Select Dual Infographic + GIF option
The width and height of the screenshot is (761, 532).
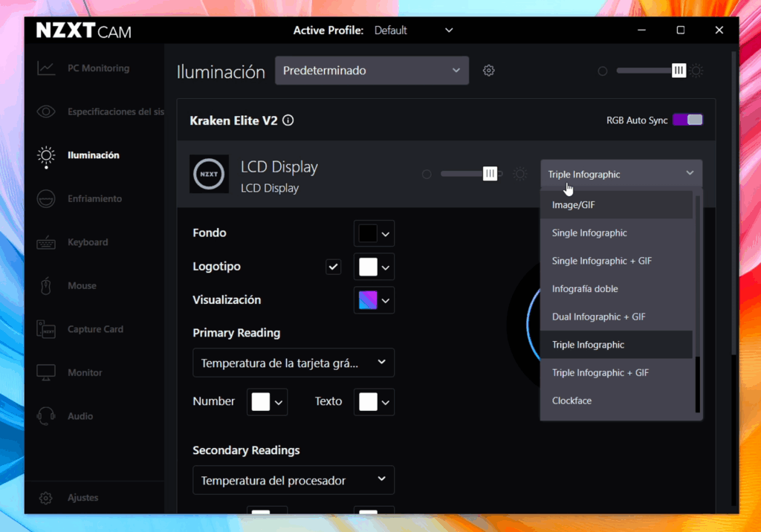pos(616,317)
